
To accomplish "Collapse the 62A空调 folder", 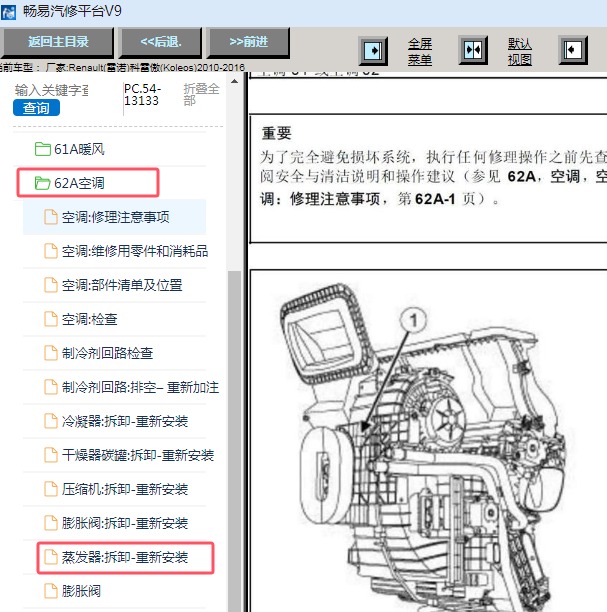I will [x=79, y=183].
